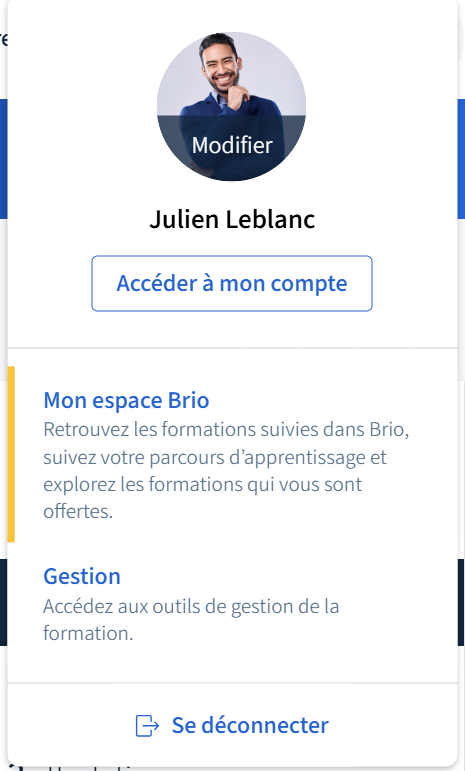Screen dimensions: 465x771
Task: Click the word Brio in the heading
Action: point(189,400)
